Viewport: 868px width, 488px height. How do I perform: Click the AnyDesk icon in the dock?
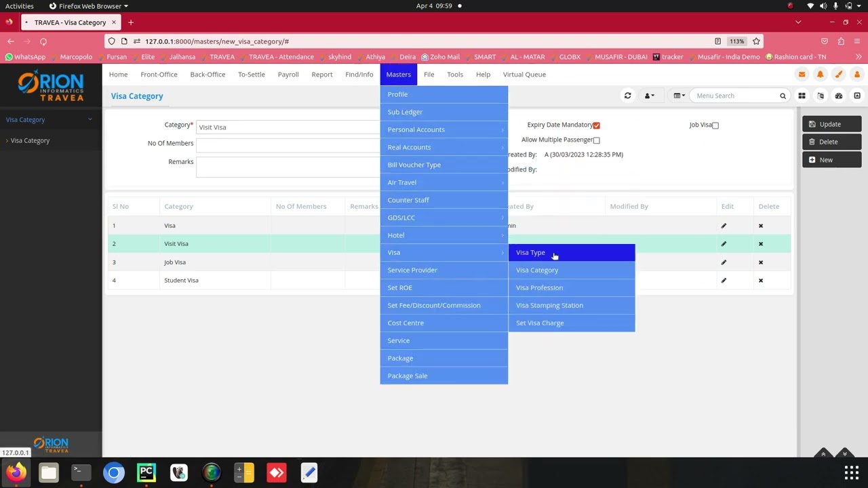[x=277, y=472]
